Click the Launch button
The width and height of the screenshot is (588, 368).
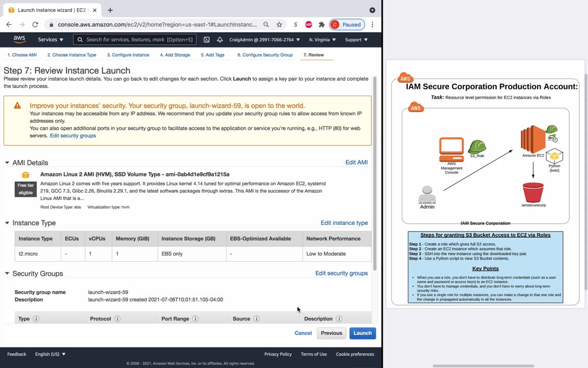pyautogui.click(x=362, y=333)
